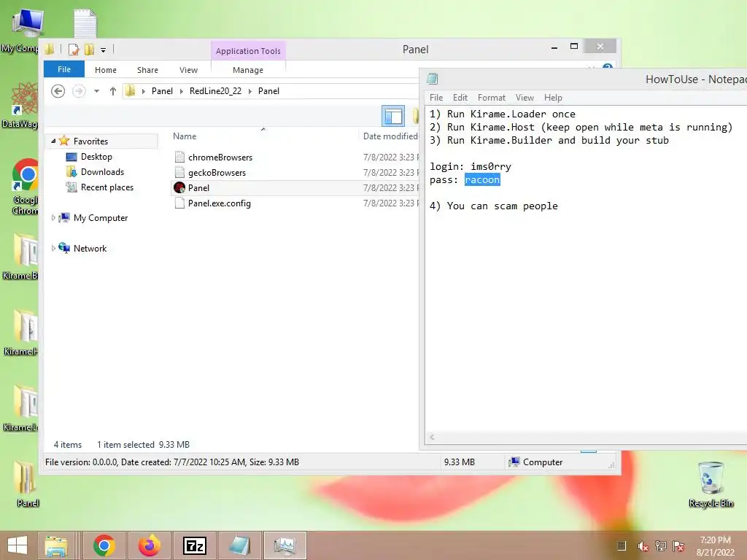Go up one folder level
The image size is (747, 560).
[x=113, y=91]
